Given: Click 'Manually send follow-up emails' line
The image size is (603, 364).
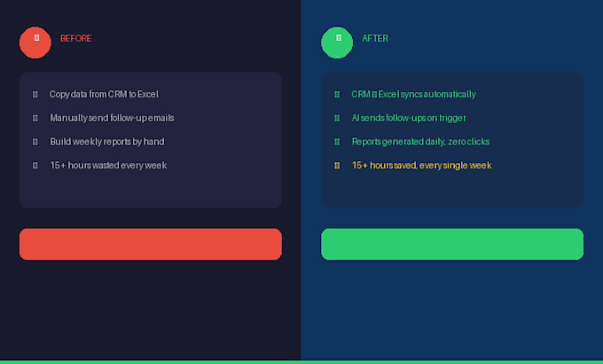Looking at the screenshot, I should point(112,119).
